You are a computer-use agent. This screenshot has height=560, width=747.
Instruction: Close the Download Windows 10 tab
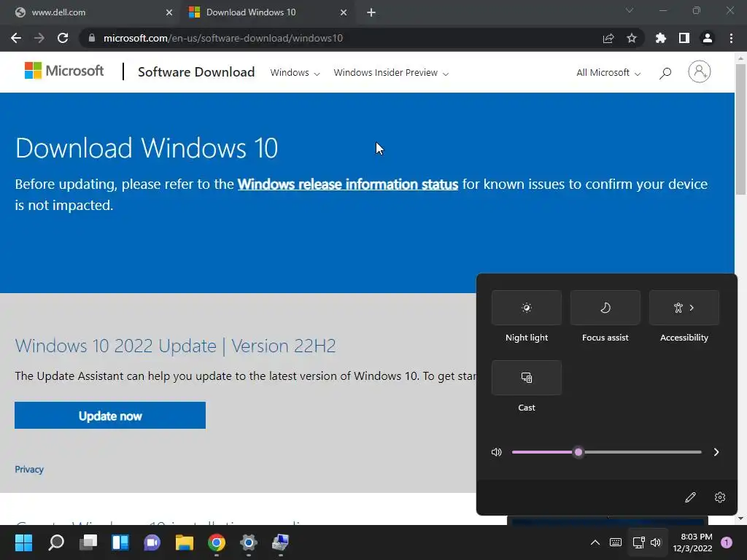tap(344, 12)
